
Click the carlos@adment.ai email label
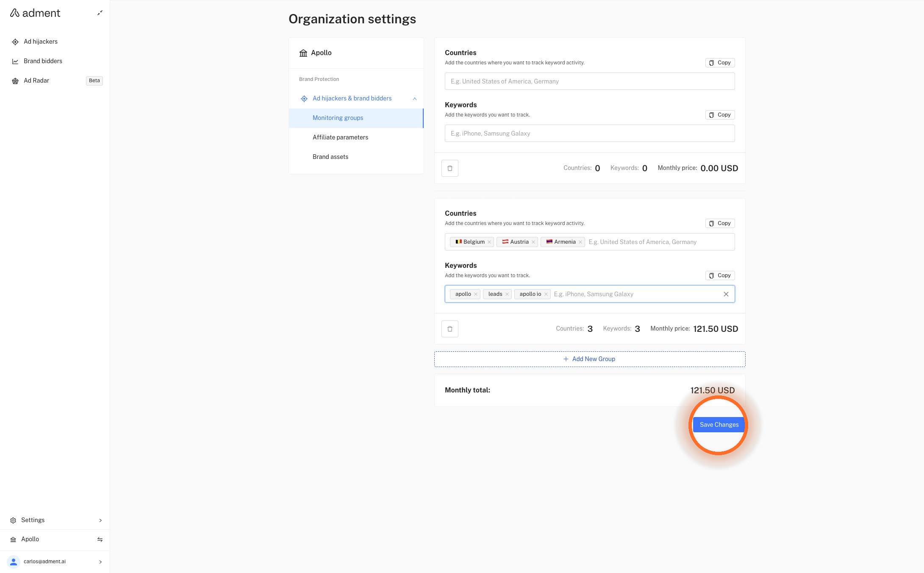click(x=44, y=562)
